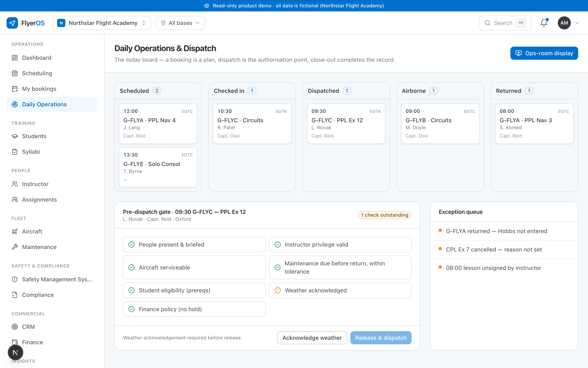Open Scheduling from the sidebar

(52, 73)
